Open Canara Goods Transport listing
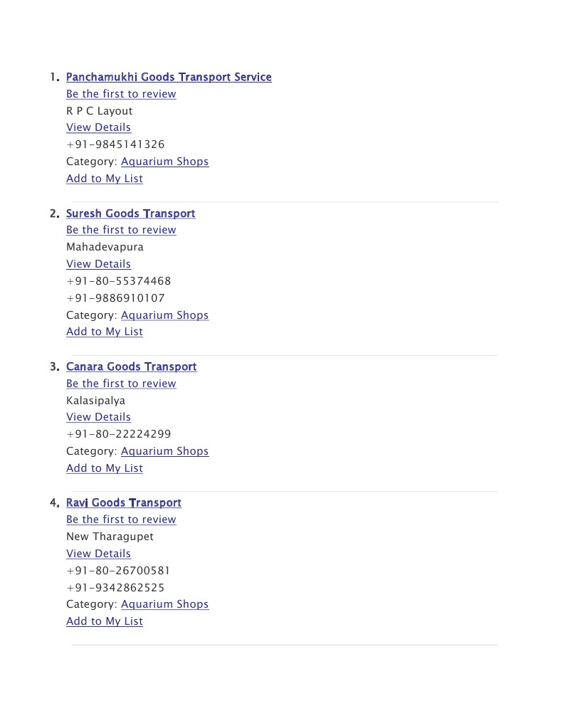563x728 pixels. point(131,366)
